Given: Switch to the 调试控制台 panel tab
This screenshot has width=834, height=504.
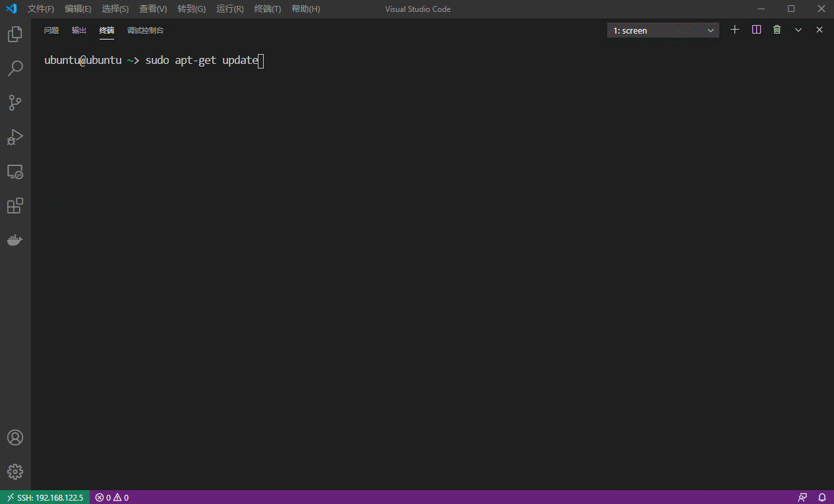Looking at the screenshot, I should (x=146, y=30).
